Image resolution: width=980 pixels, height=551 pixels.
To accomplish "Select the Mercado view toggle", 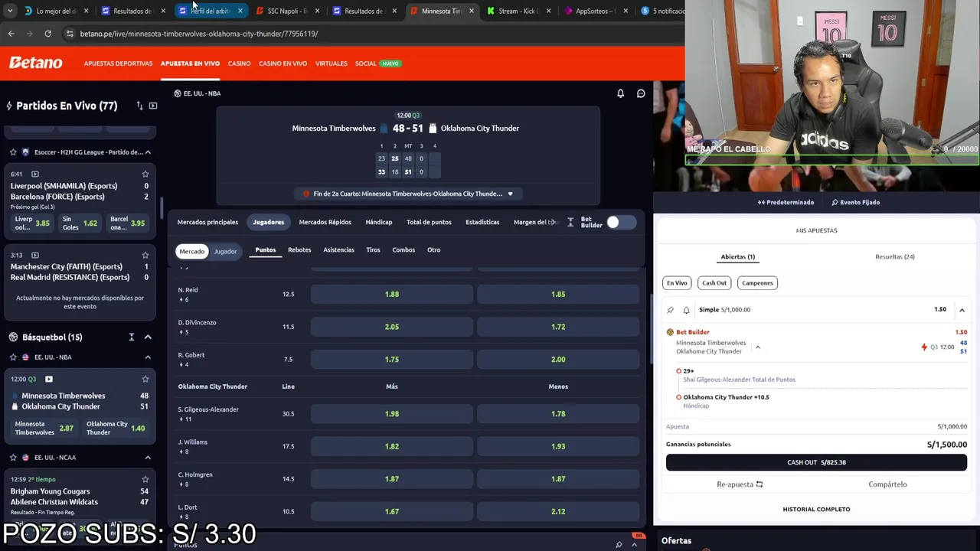I will click(191, 251).
